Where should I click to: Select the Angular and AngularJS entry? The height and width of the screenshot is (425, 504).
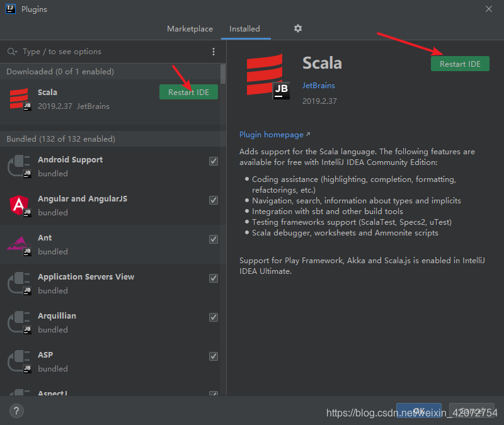click(x=110, y=206)
